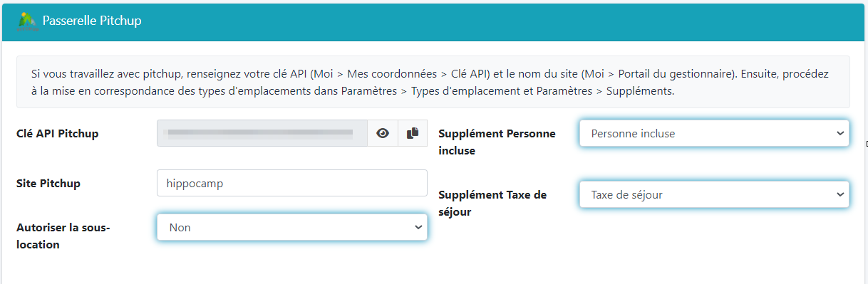Reveal the API key with eye icon
The image size is (868, 284).
tap(383, 133)
